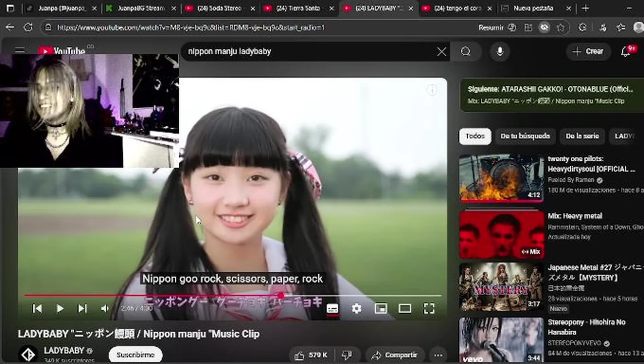Start voice search with microphone
The height and width of the screenshot is (364, 644).
click(500, 52)
